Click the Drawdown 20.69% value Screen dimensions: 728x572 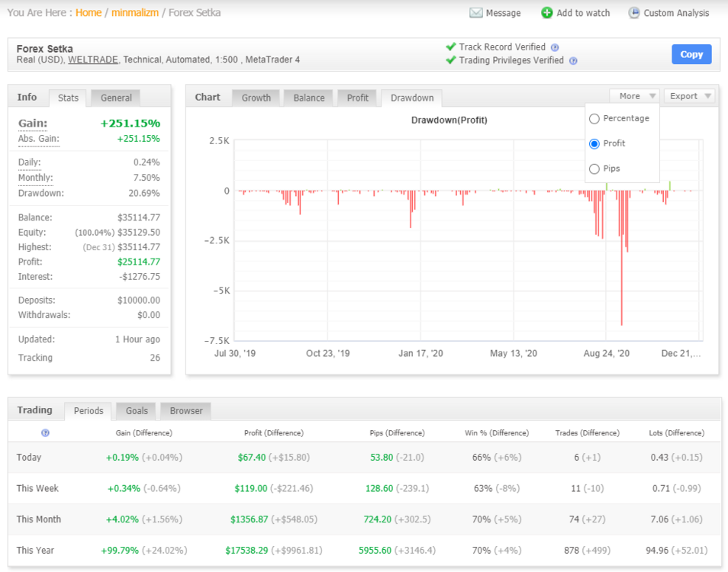click(x=144, y=193)
